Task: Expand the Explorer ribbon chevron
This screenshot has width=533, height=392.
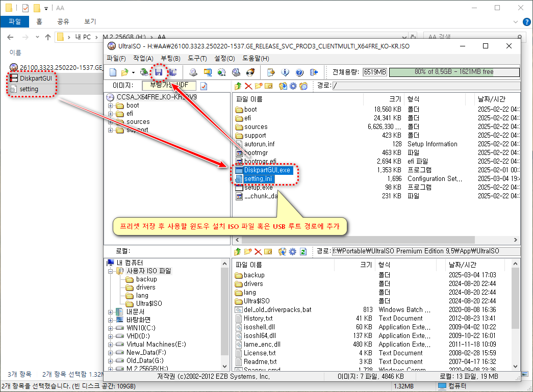Action: [x=515, y=22]
